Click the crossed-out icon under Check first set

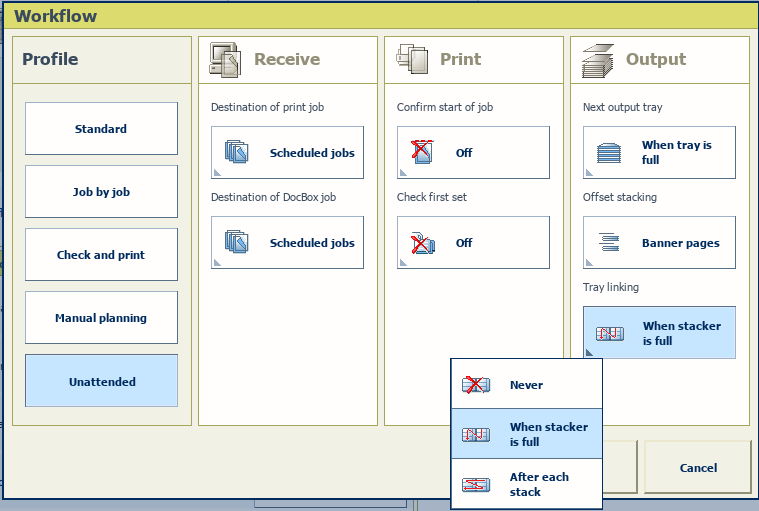point(423,243)
